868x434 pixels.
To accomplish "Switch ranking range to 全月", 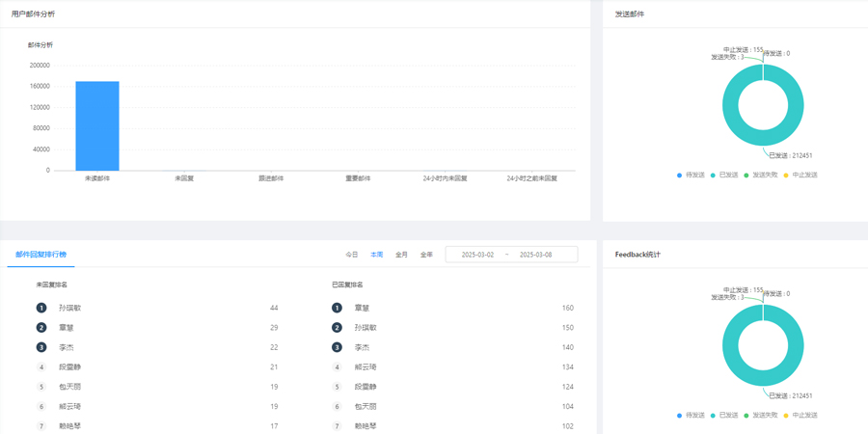I will (x=401, y=255).
